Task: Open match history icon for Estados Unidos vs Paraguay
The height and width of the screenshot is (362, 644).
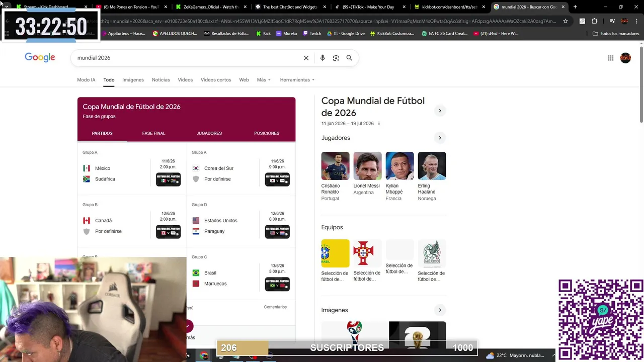Action: [x=277, y=232]
